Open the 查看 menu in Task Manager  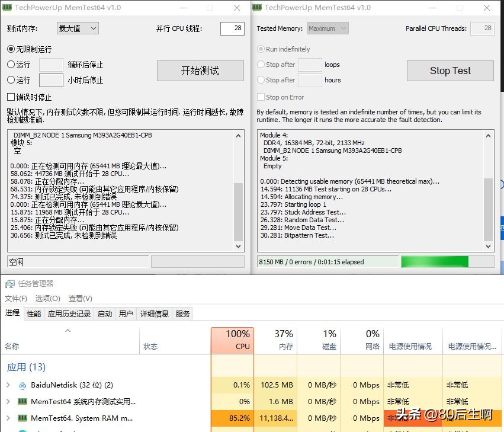[x=79, y=298]
